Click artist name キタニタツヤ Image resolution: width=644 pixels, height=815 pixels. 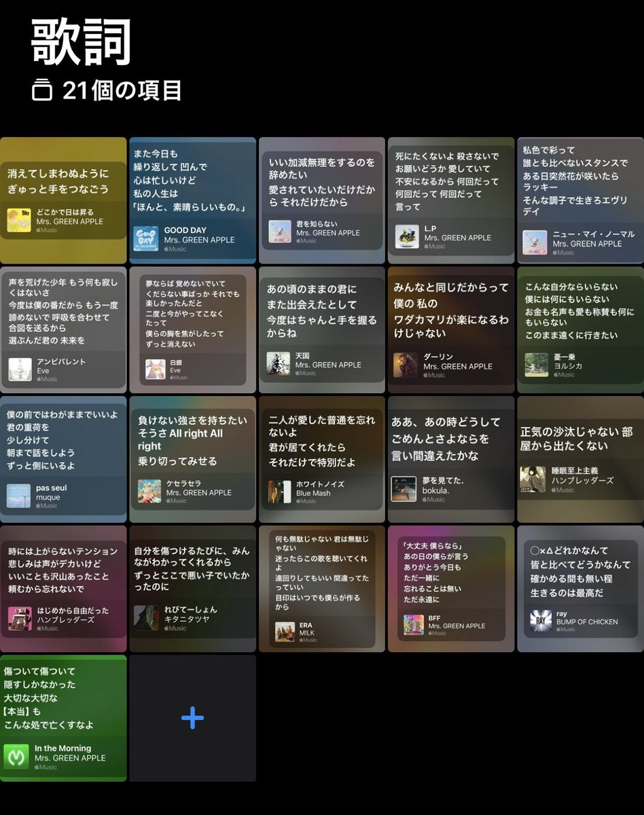coord(187,619)
